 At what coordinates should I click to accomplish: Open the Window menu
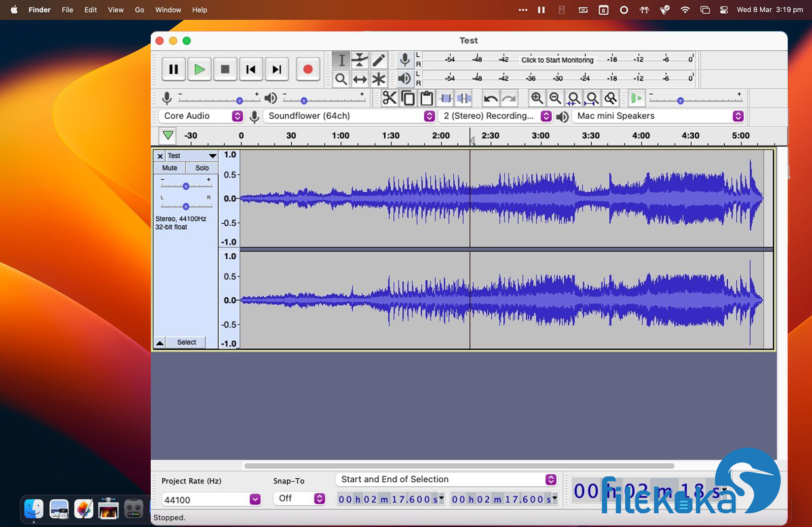coord(168,10)
